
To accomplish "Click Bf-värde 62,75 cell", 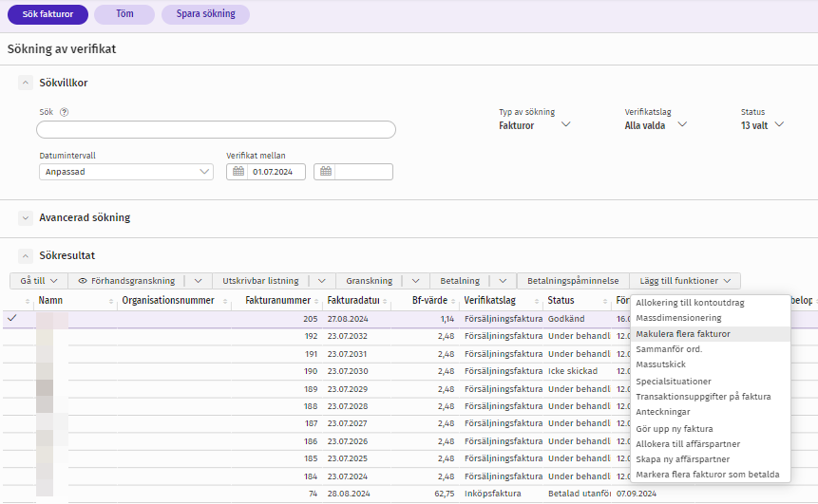I will pyautogui.click(x=445, y=493).
